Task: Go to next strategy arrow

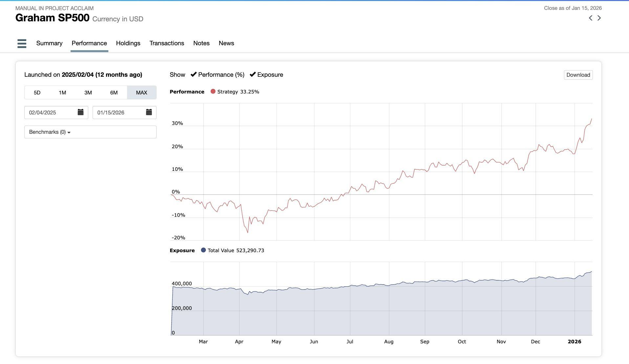Action: point(599,18)
